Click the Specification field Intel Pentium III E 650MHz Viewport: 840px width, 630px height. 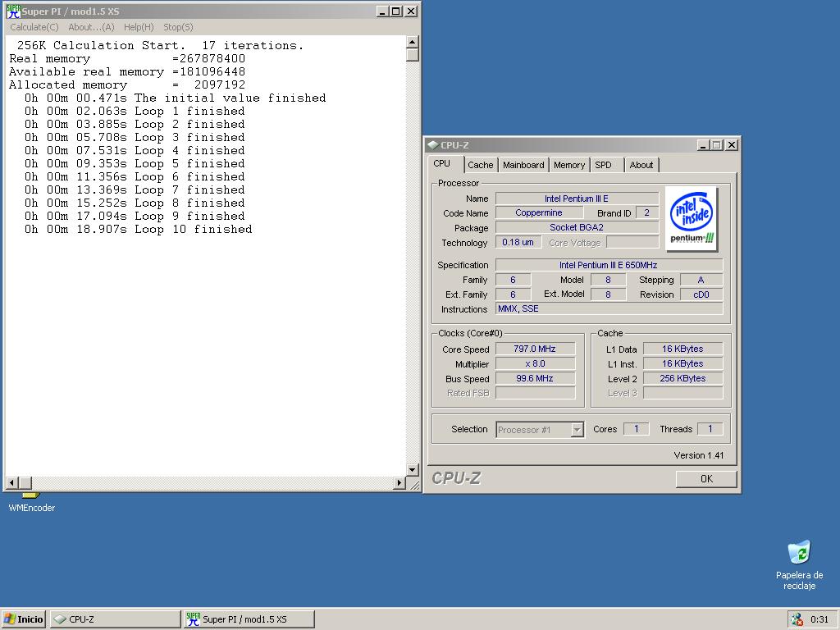pos(609,265)
